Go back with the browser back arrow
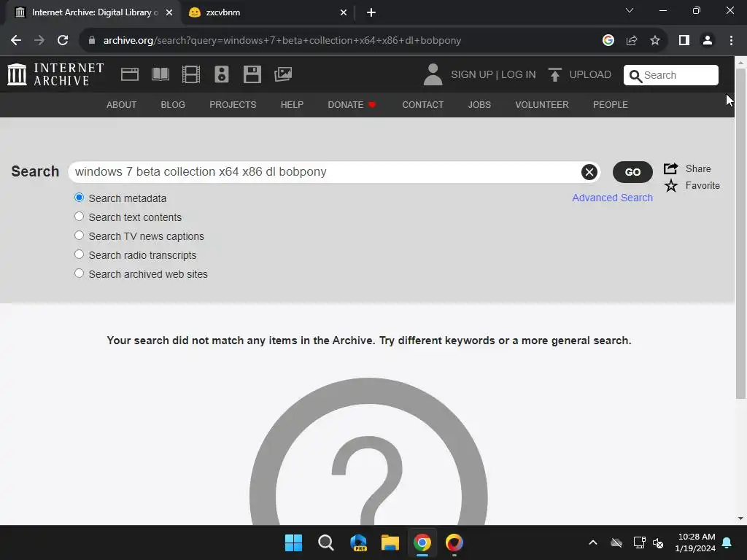Screen dimensions: 747x560 [x=16, y=41]
